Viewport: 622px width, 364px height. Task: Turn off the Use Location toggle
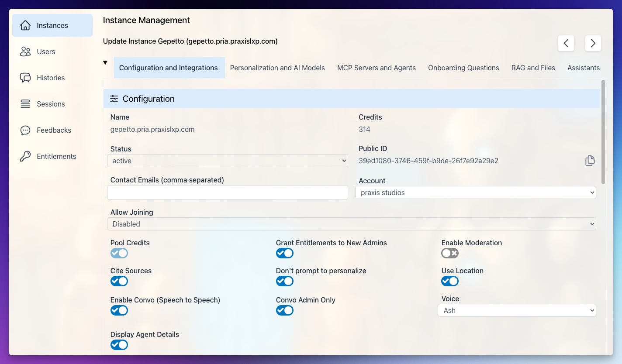pyautogui.click(x=450, y=281)
